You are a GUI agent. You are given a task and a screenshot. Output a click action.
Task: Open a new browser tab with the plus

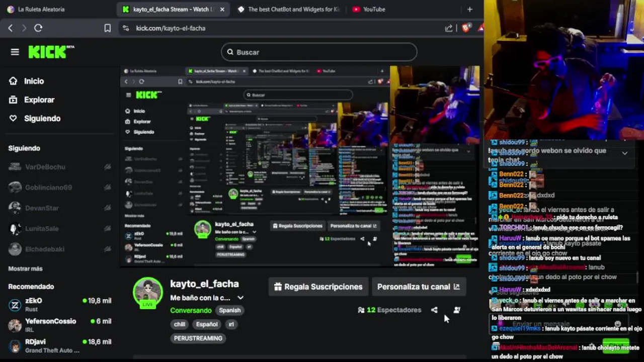469,9
